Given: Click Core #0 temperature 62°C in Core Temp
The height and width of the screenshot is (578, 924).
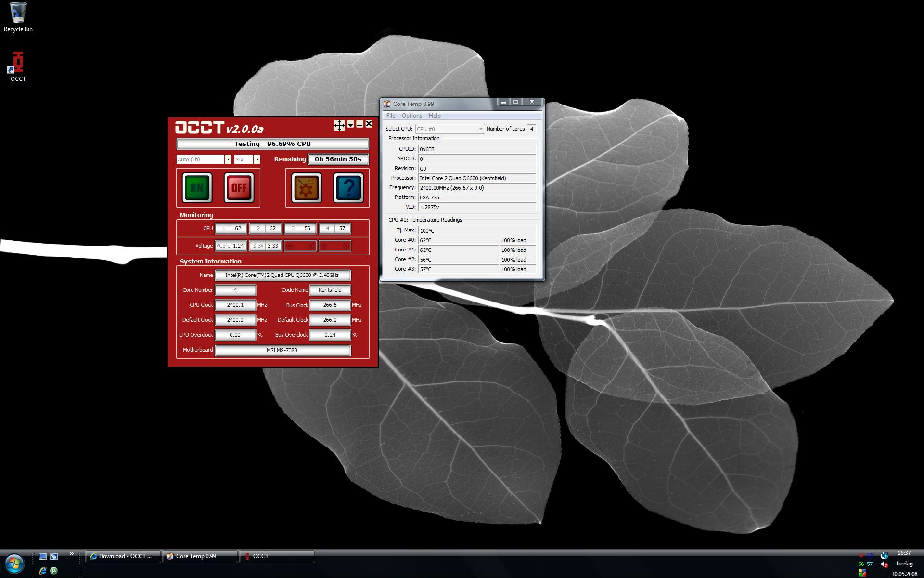Looking at the screenshot, I should tap(459, 240).
